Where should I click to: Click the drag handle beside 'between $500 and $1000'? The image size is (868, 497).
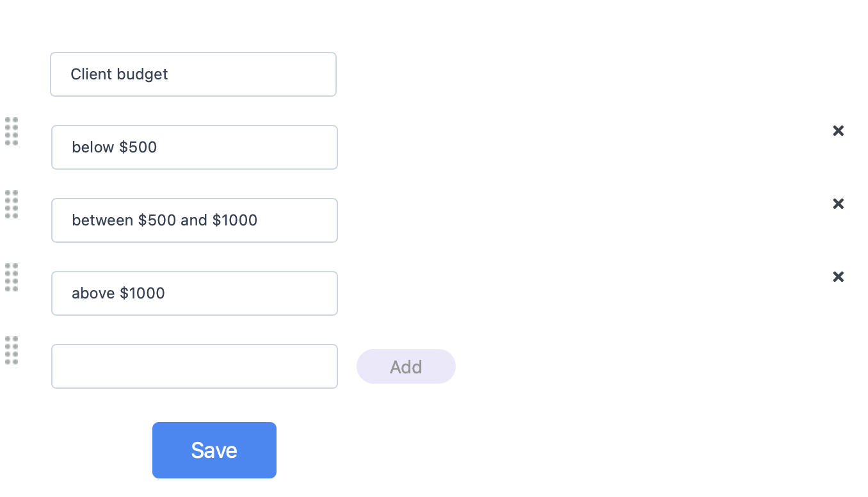point(12,204)
